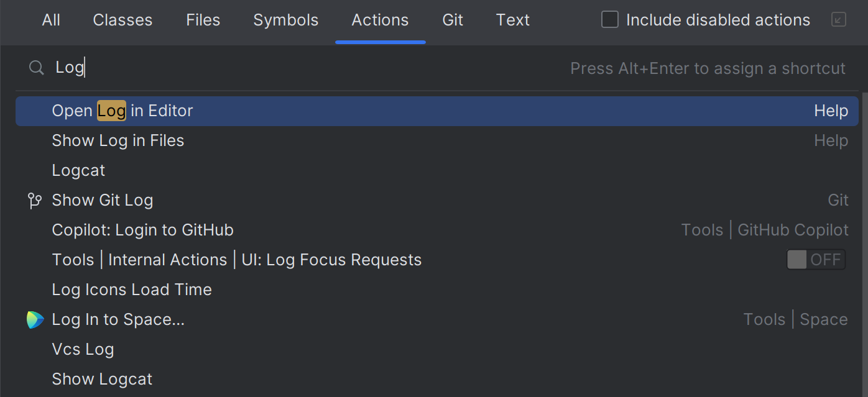Choose the Vcs Log entry

pyautogui.click(x=83, y=349)
